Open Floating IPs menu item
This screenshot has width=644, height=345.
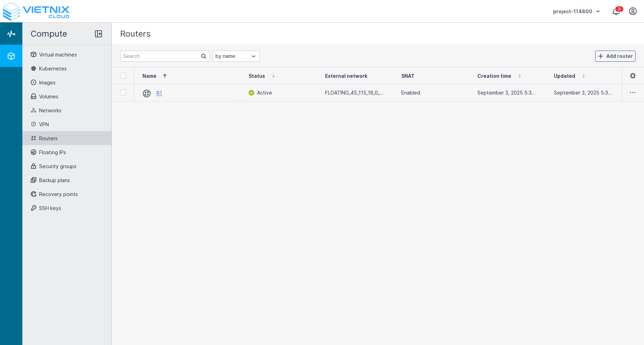click(52, 152)
